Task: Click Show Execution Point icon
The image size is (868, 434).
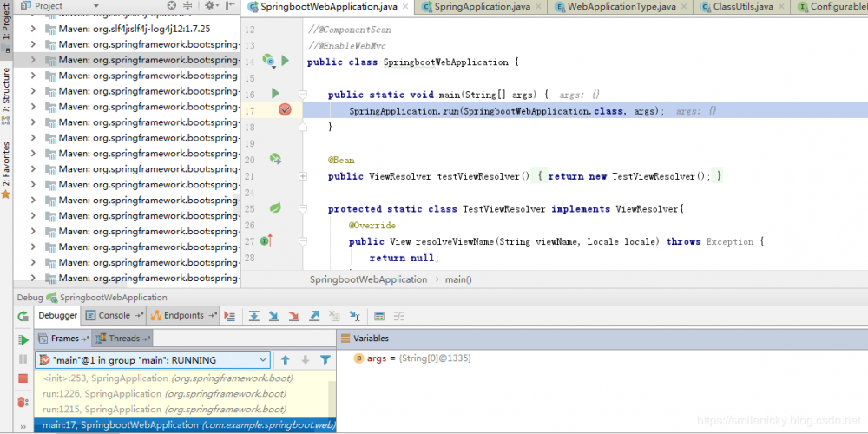Action: point(230,316)
